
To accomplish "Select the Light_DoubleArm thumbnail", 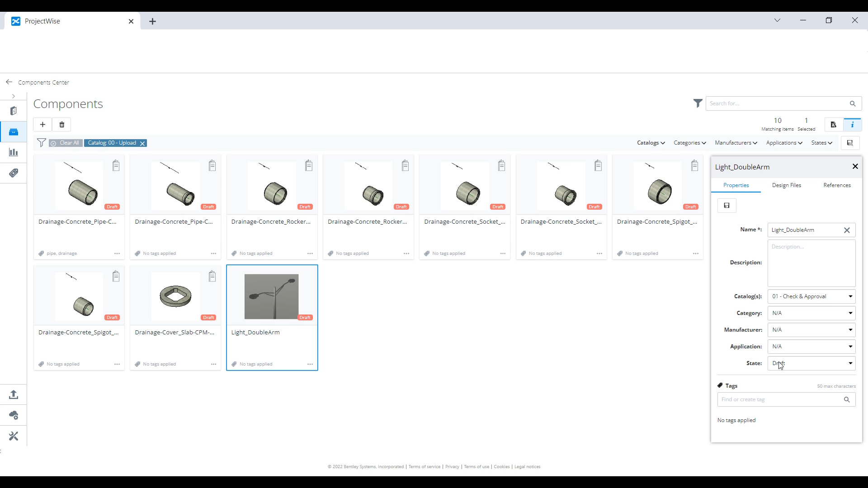I will pyautogui.click(x=271, y=296).
